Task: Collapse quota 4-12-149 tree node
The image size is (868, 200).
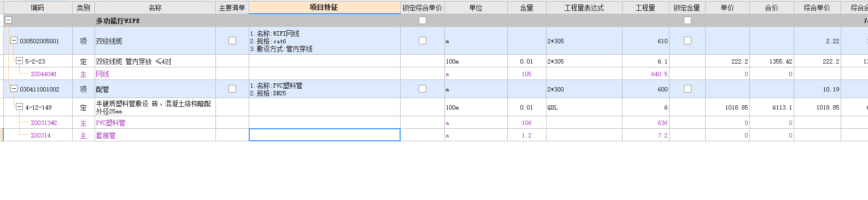Action: (x=19, y=107)
